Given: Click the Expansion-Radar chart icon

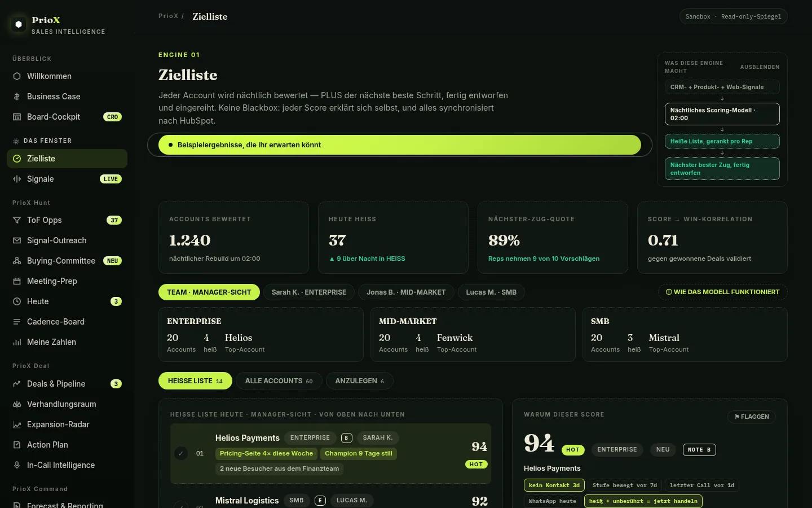Looking at the screenshot, I should click(17, 424).
